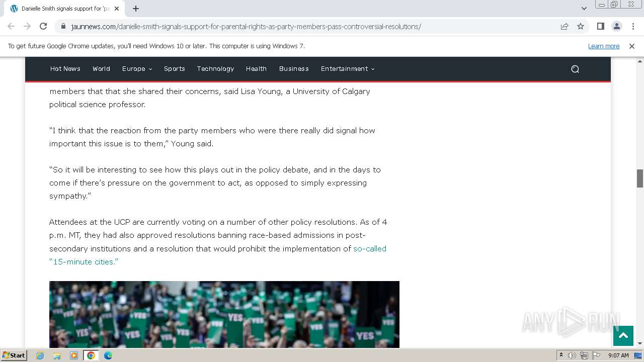Click the browser back arrow
This screenshot has width=644, height=362.
(11, 26)
